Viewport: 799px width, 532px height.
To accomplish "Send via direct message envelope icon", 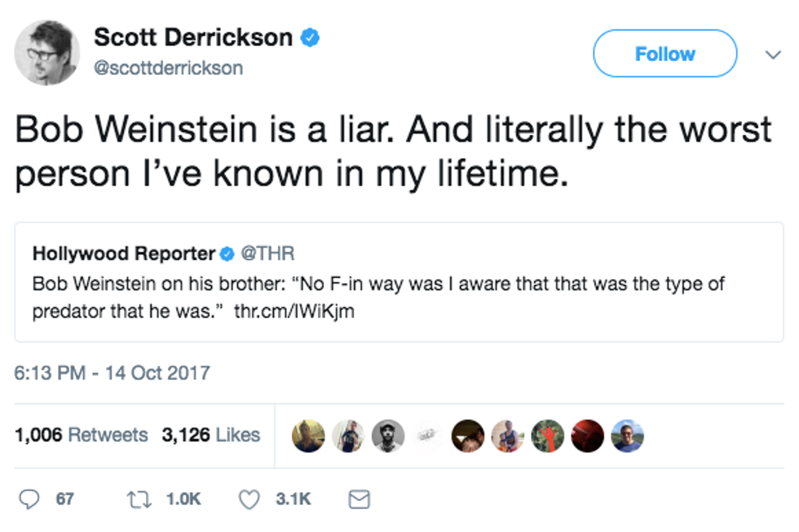I will [359, 499].
